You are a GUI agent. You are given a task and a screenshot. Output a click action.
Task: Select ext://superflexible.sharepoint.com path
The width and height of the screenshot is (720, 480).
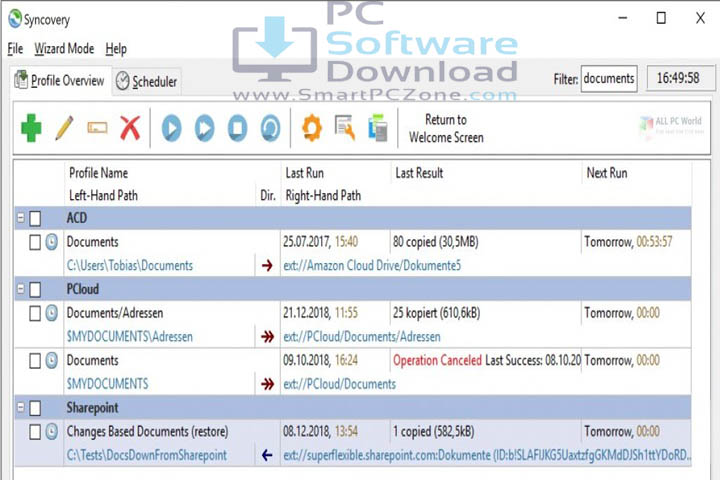487,455
